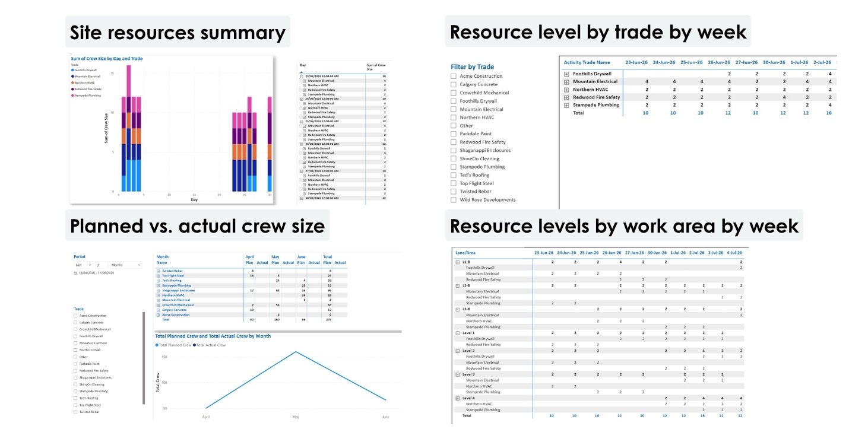
Task: Expand Foothills Drywall row in trade by week table
Action: point(566,74)
